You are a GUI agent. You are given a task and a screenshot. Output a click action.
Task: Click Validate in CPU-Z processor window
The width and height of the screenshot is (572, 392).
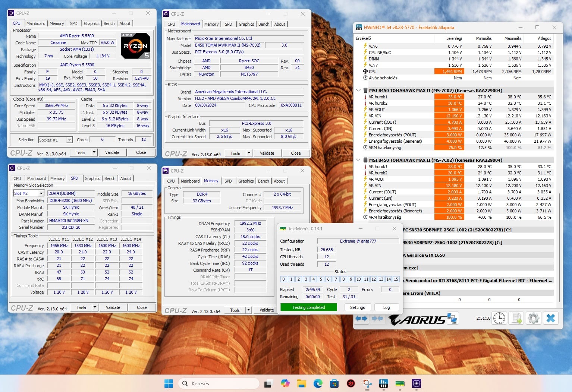click(x=112, y=152)
